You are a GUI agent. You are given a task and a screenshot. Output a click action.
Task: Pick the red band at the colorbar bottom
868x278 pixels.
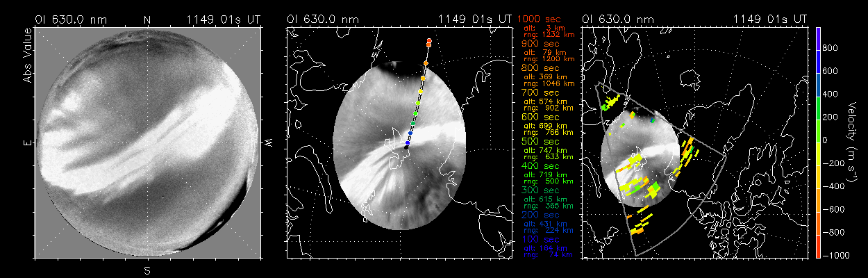[x=819, y=247]
